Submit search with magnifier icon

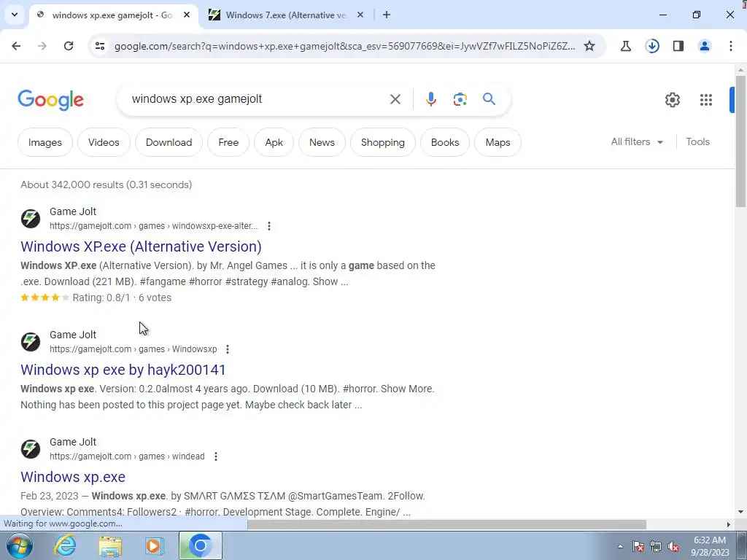click(489, 99)
